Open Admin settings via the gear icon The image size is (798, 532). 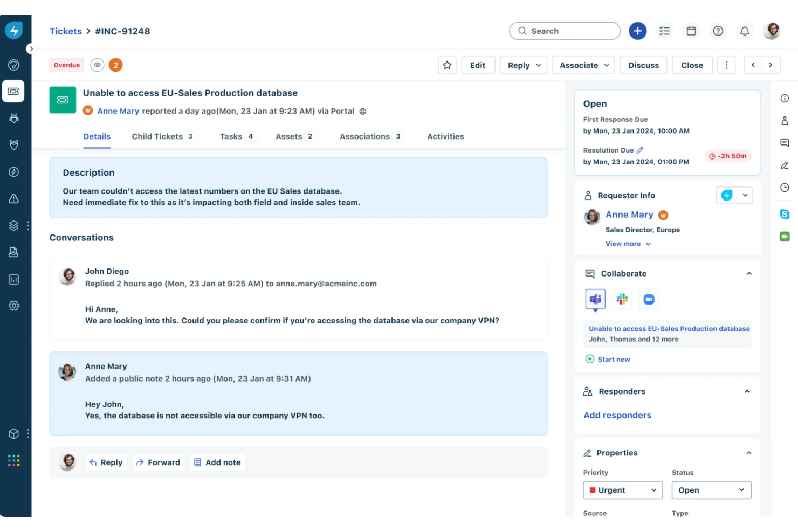(14, 306)
